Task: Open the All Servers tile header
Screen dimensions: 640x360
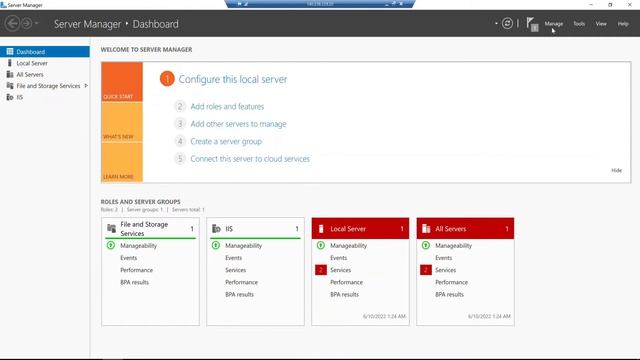Action: 465,229
